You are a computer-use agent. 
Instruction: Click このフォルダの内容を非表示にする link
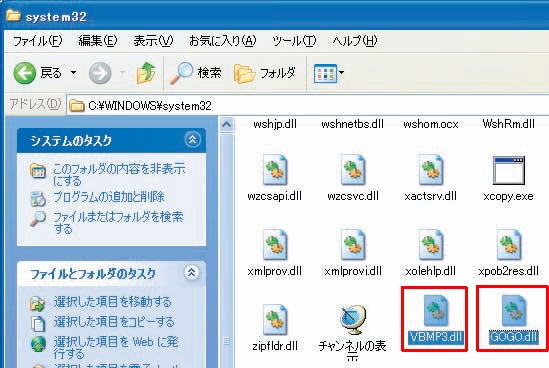click(x=119, y=175)
